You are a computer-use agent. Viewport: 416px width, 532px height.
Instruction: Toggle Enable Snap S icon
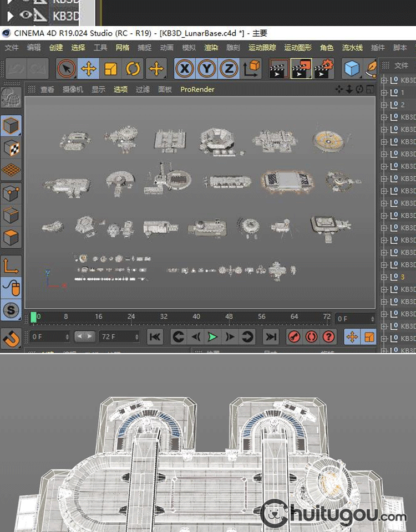pyautogui.click(x=11, y=310)
